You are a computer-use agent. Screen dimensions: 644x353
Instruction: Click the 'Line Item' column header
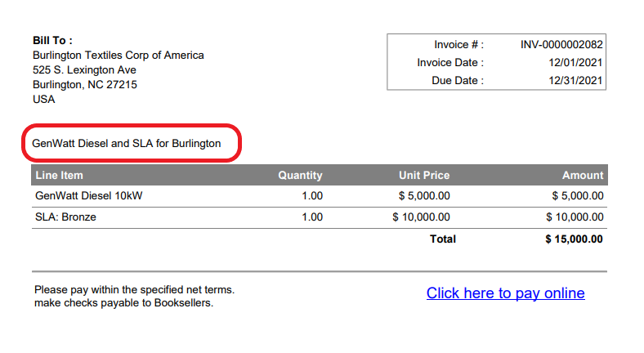[59, 175]
